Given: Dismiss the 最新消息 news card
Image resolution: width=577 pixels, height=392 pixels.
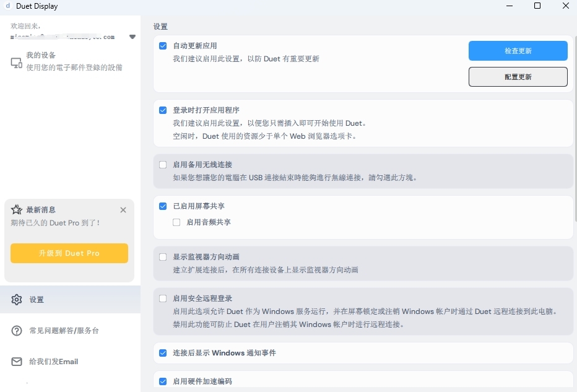Looking at the screenshot, I should pyautogui.click(x=123, y=210).
